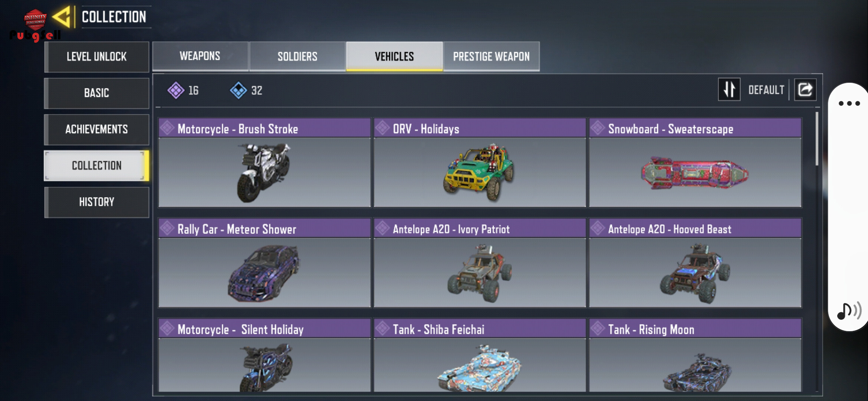Open the DEFAULT sort dropdown
Viewport: 868px width, 401px height.
(766, 90)
